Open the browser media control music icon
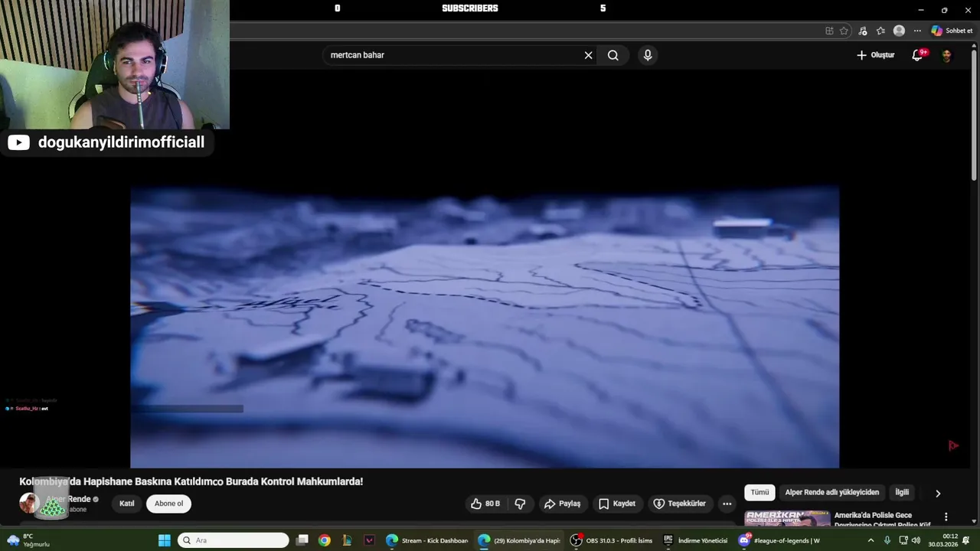The image size is (980, 551). click(863, 31)
